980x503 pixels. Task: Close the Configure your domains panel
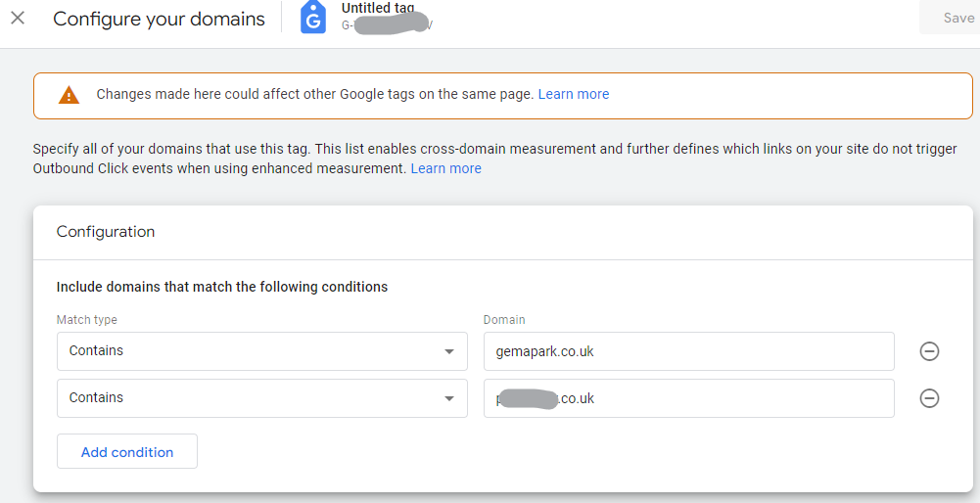point(18,19)
